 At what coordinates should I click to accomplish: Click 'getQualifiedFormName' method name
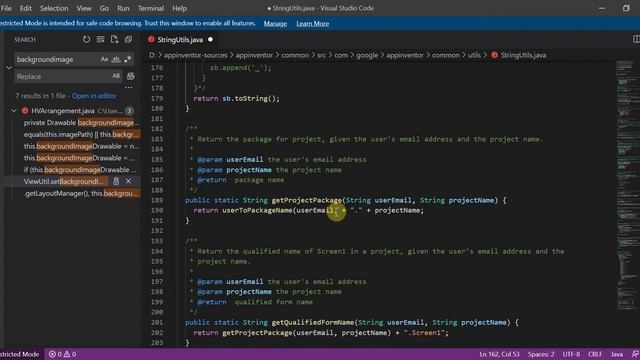pyautogui.click(x=313, y=322)
